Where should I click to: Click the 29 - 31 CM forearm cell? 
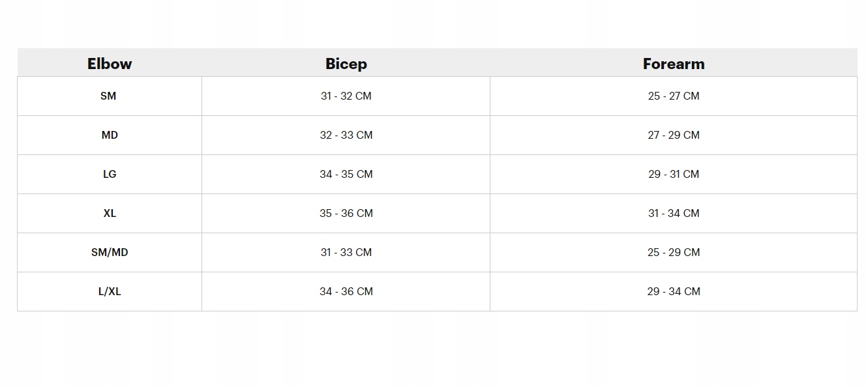coord(674,174)
